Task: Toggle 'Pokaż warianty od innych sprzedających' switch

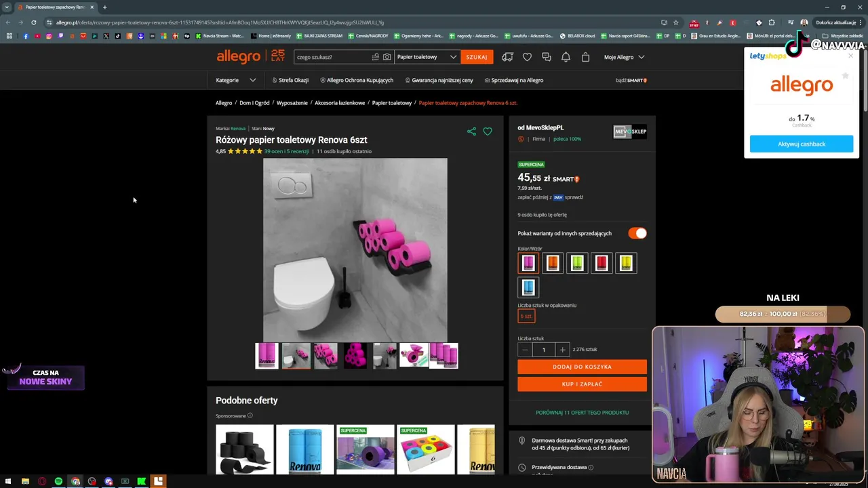Action: pos(637,233)
